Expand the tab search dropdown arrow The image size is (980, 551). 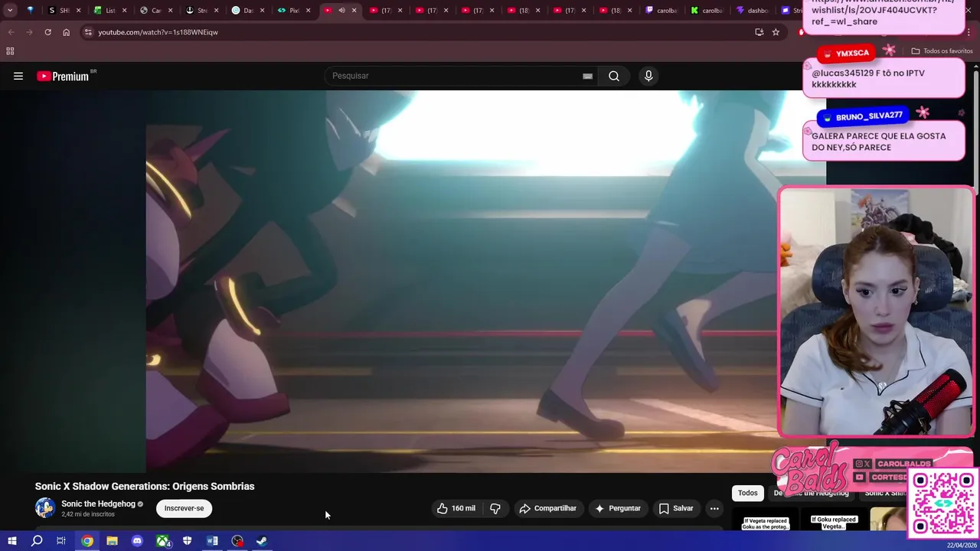pyautogui.click(x=10, y=11)
